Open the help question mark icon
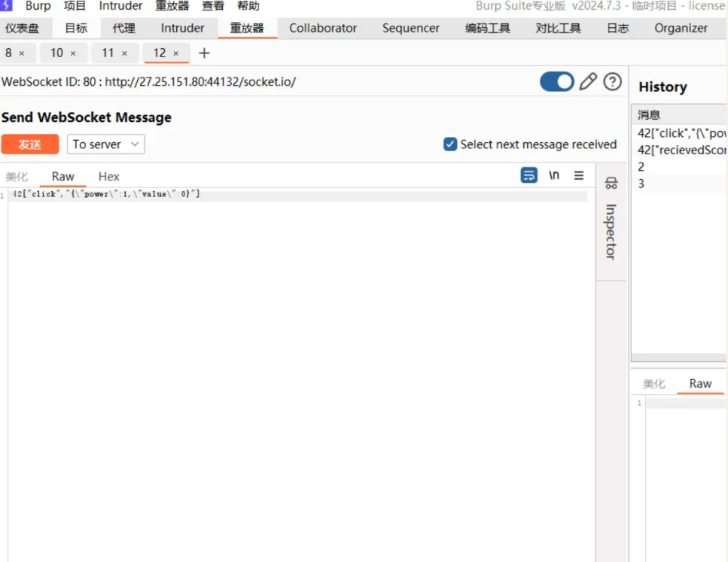The width and height of the screenshot is (728, 562). point(612,82)
